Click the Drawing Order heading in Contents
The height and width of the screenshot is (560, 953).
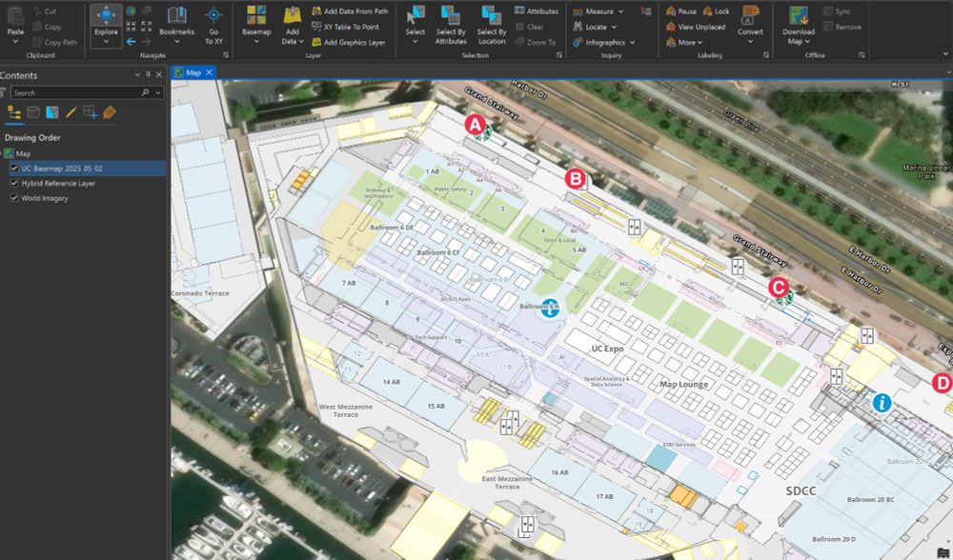pyautogui.click(x=32, y=138)
